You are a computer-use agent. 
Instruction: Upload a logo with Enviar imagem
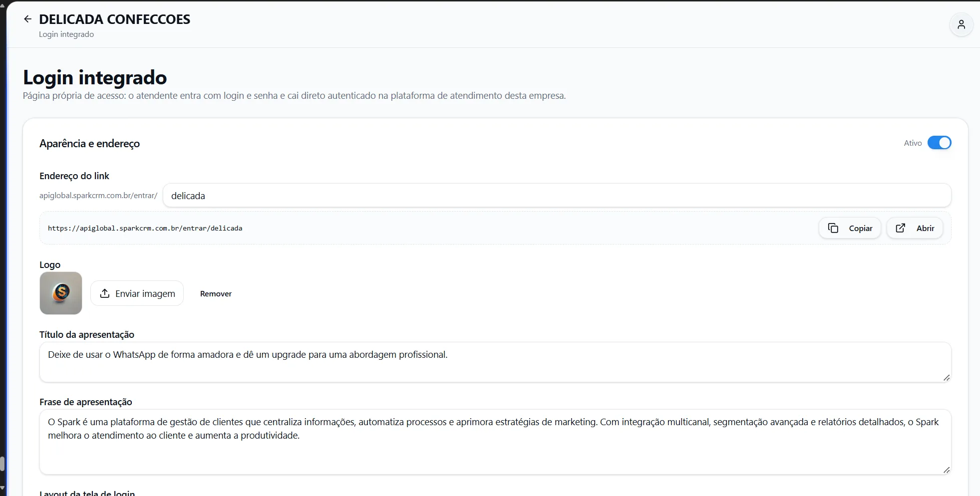pyautogui.click(x=137, y=293)
